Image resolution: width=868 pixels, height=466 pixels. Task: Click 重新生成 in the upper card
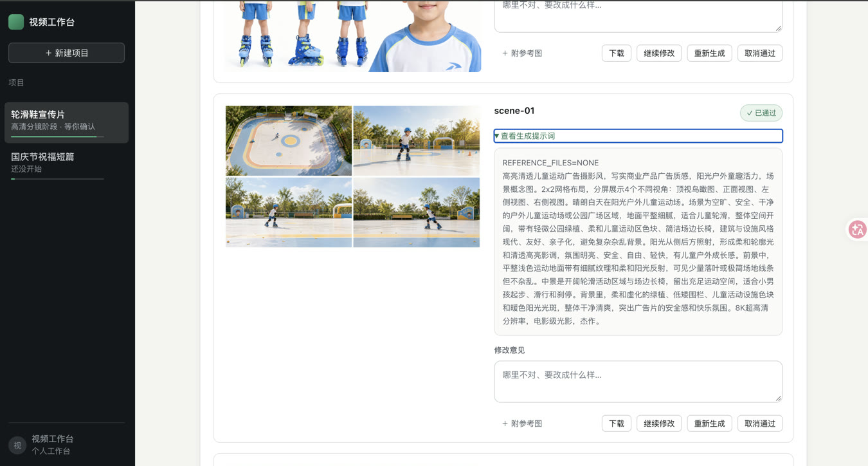click(709, 53)
